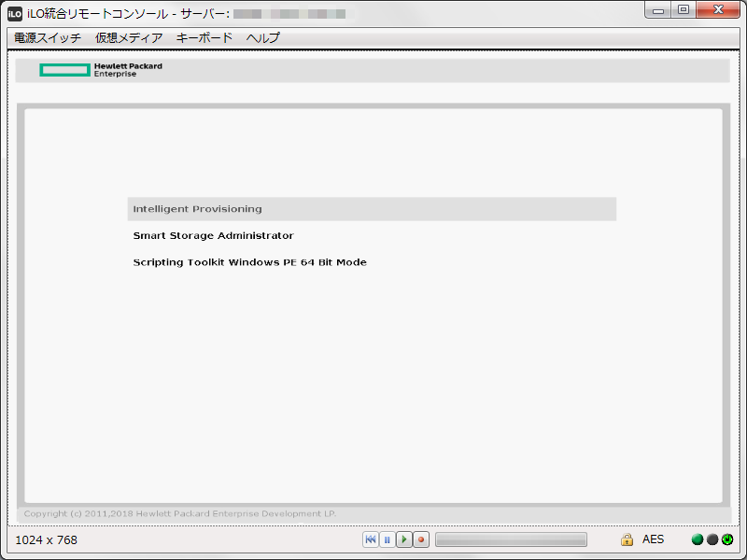Open the キーボード menu

[x=204, y=37]
